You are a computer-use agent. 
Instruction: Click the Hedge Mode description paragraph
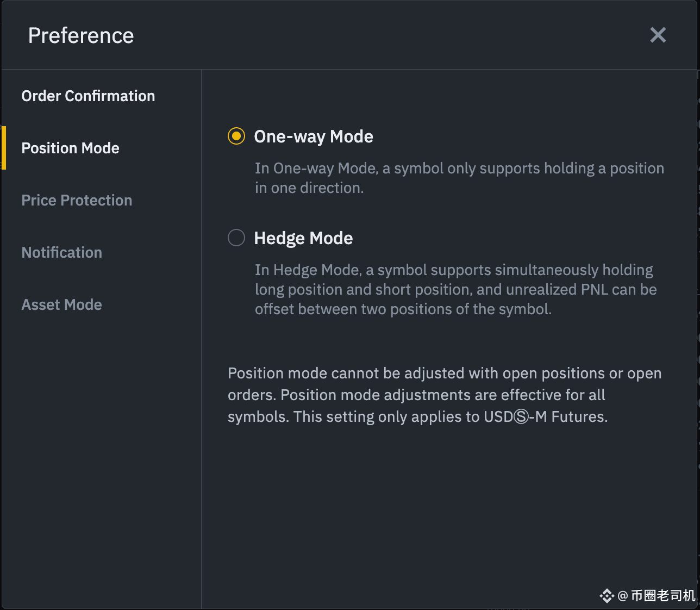coord(456,289)
